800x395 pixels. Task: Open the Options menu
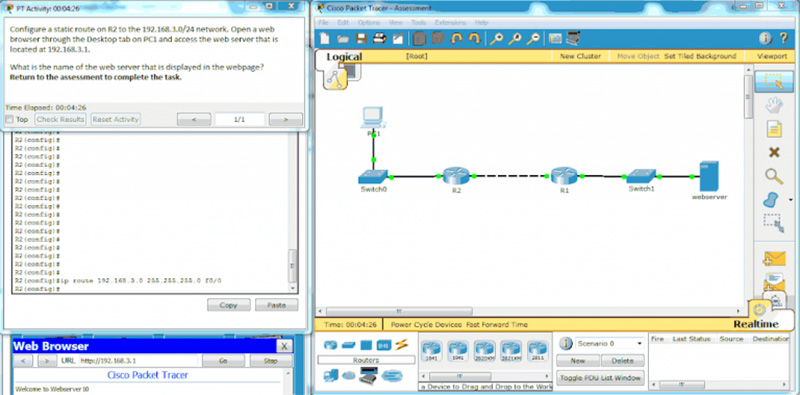point(368,23)
